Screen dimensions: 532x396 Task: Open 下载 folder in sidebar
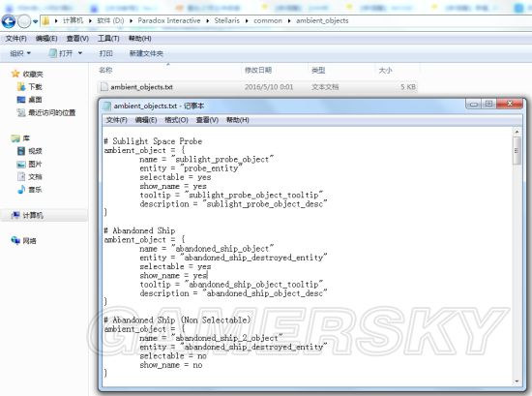(x=30, y=87)
